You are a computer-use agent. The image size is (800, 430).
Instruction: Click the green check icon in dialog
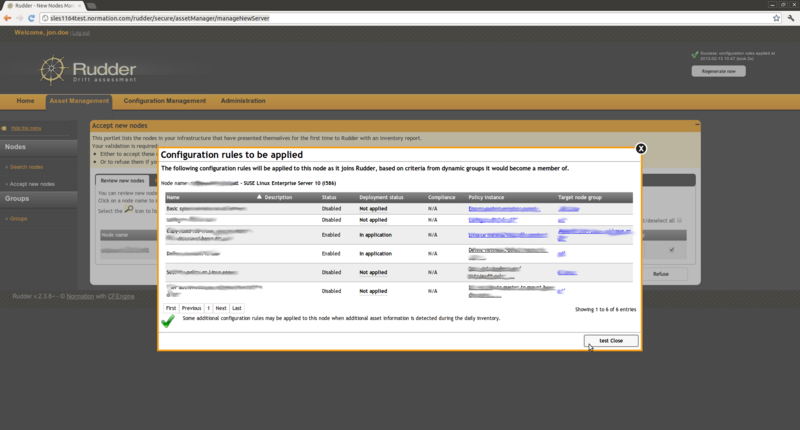(168, 321)
